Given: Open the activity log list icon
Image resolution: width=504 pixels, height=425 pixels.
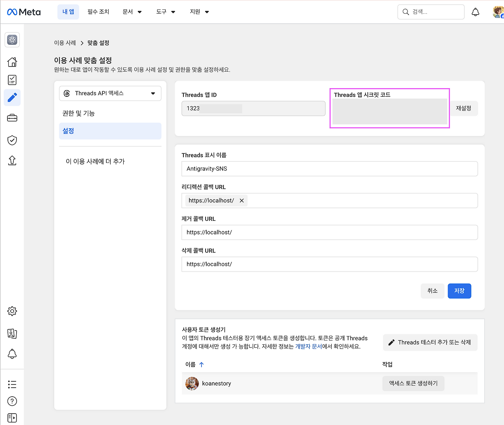Looking at the screenshot, I should (x=12, y=384).
